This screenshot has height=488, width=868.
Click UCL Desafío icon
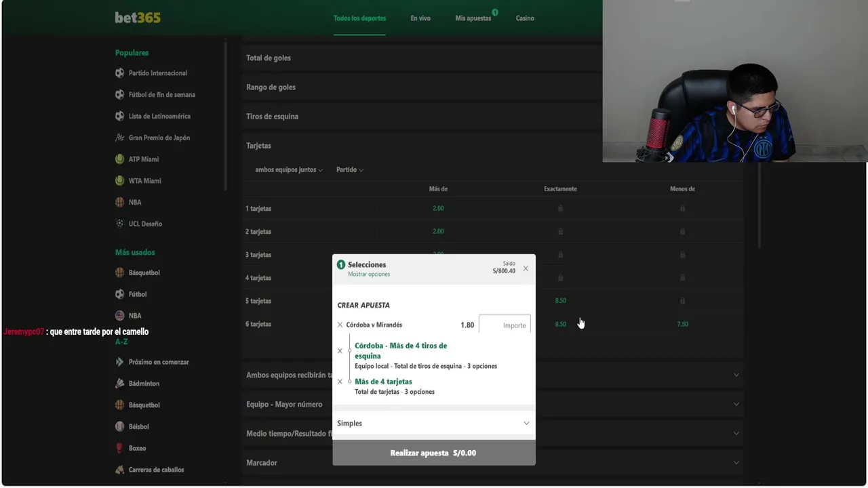(120, 224)
